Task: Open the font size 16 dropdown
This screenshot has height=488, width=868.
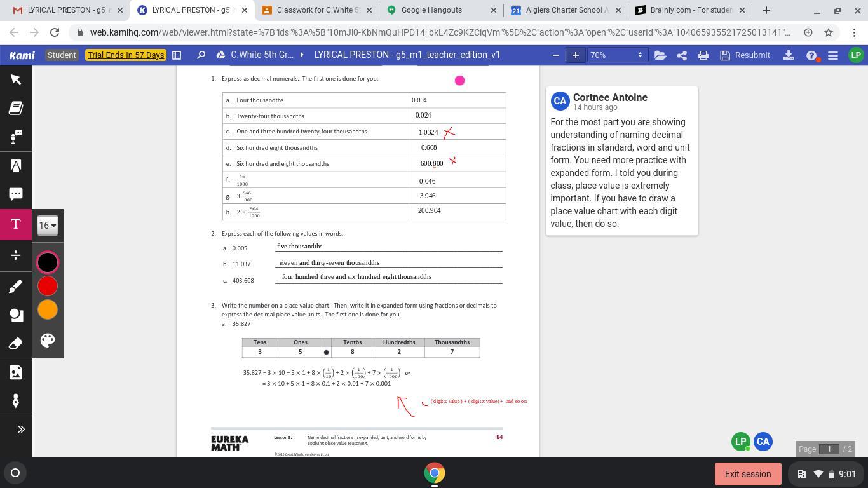Action: point(48,226)
